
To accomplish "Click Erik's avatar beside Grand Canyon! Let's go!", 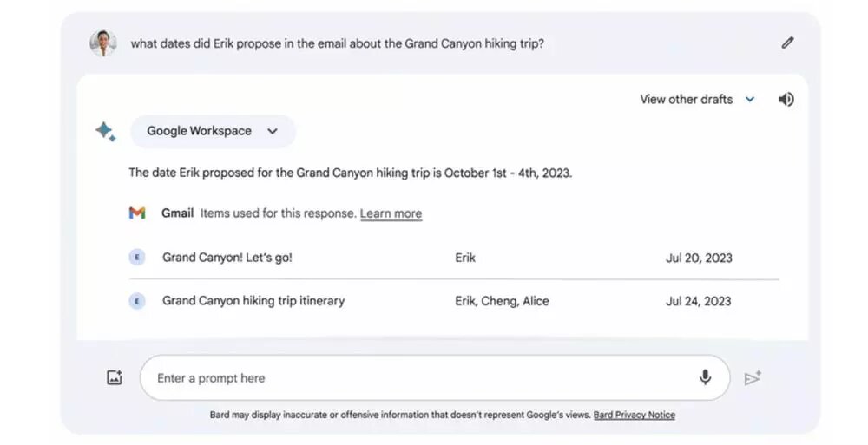I will 137,258.
